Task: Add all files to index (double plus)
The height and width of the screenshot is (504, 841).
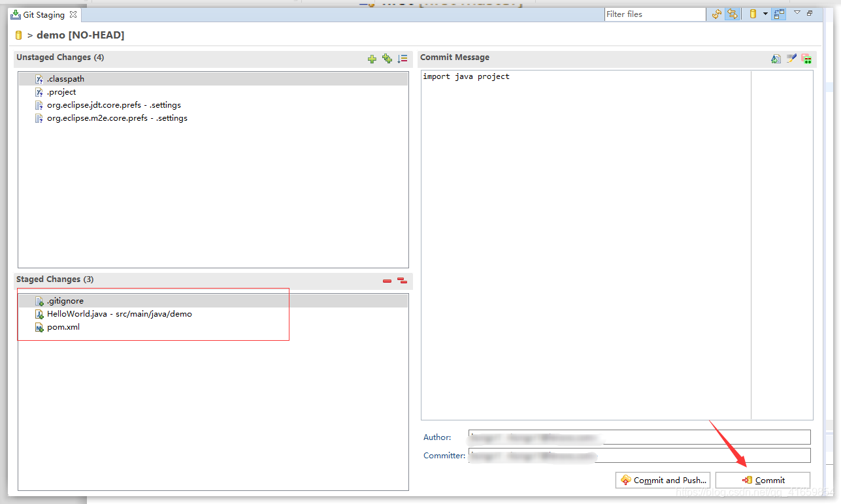Action: pos(387,59)
